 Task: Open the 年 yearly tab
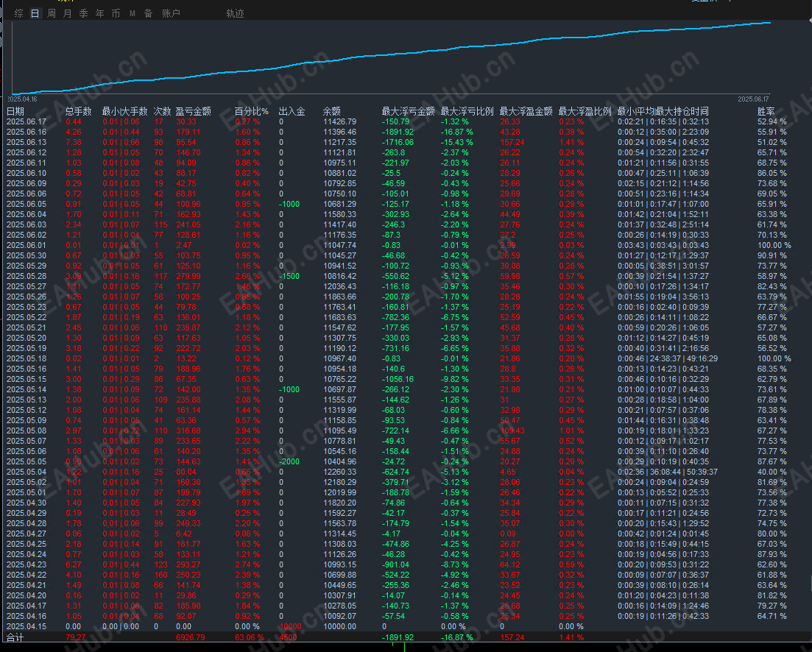[x=99, y=13]
